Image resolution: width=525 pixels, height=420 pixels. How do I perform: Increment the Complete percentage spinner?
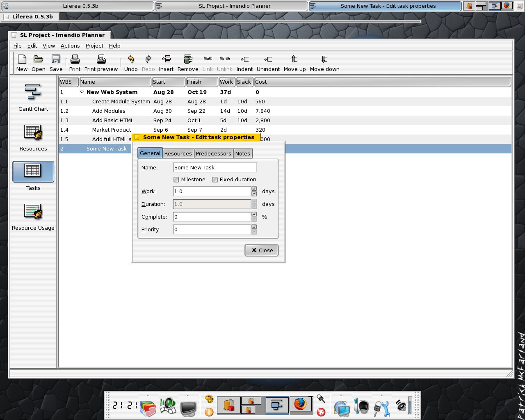[x=254, y=214]
